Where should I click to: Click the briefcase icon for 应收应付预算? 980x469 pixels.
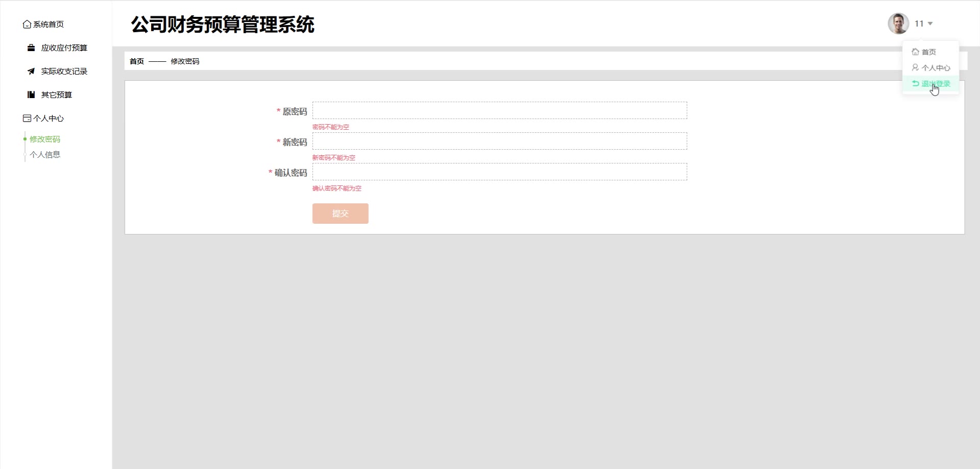click(31, 48)
